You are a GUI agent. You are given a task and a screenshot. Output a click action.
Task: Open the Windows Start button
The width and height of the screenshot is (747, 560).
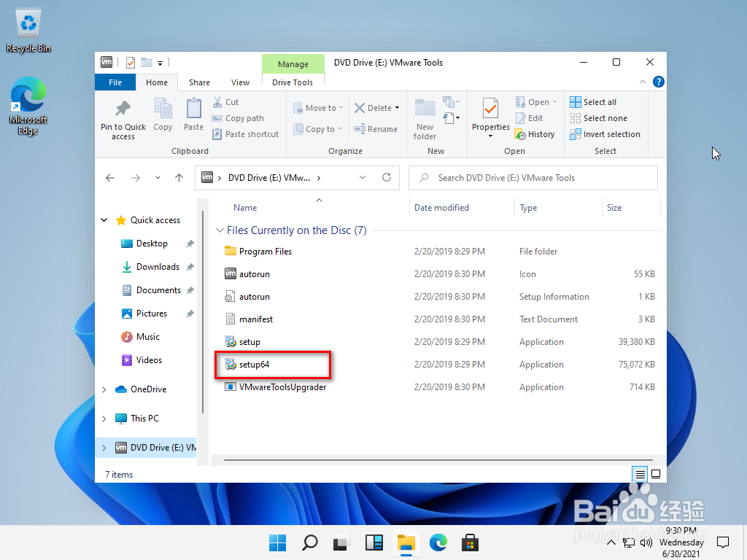277,542
